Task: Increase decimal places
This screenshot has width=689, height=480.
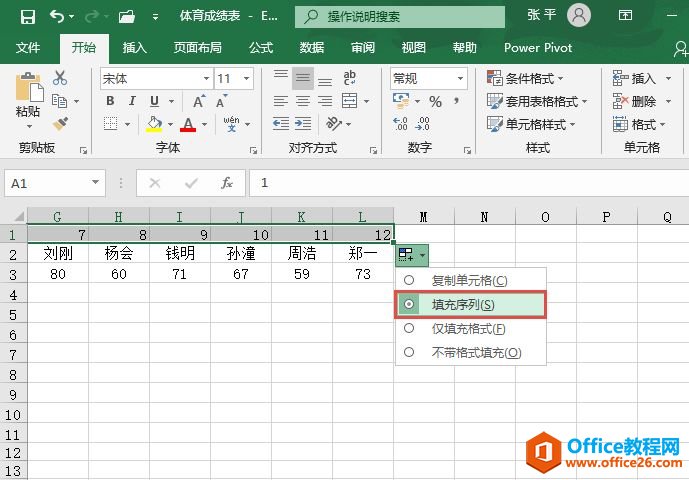Action: click(400, 124)
